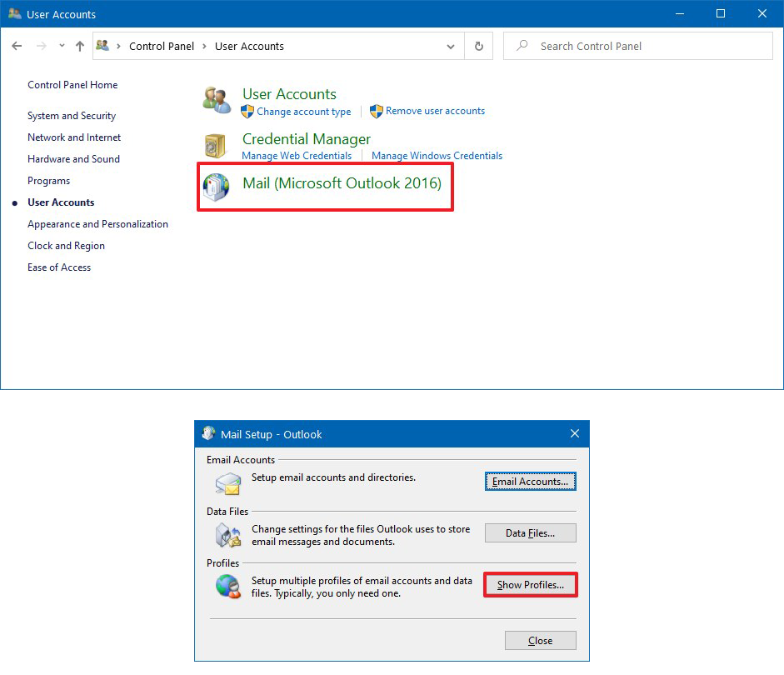Open Appearance and Personalization category

(x=97, y=224)
